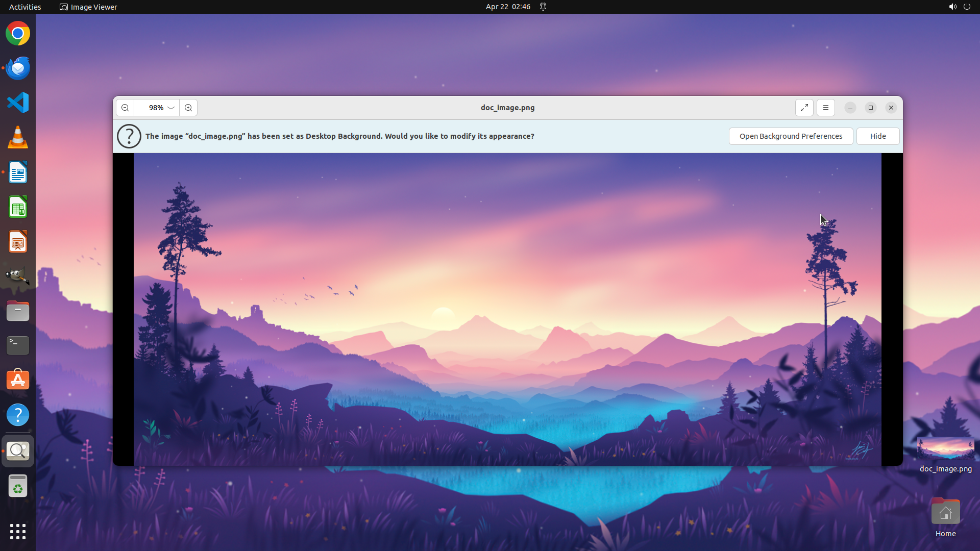The width and height of the screenshot is (980, 551).
Task: Open LibreOffice Impress from the dock
Action: tap(18, 242)
